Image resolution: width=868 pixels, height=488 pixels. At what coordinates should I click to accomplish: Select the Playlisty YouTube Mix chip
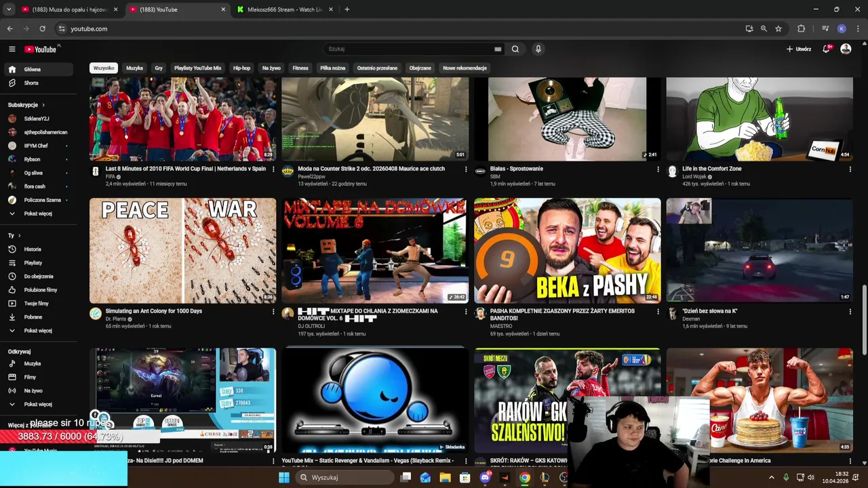[x=197, y=68]
